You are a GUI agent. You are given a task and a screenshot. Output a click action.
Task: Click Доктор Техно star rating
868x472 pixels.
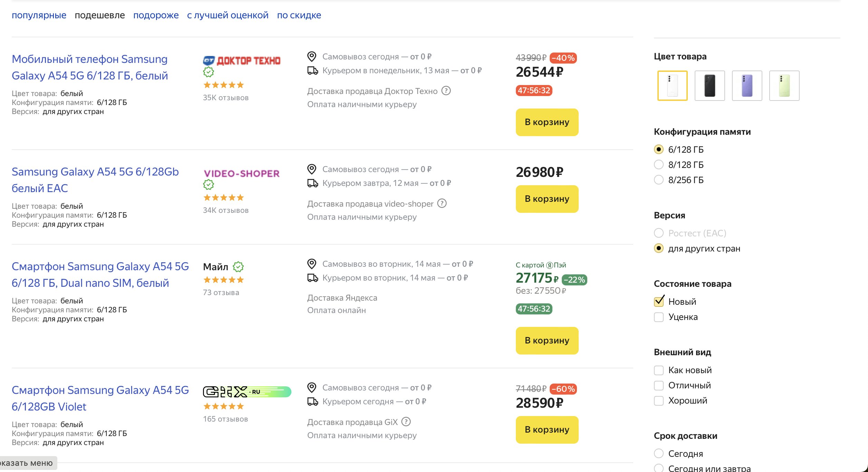(x=224, y=85)
